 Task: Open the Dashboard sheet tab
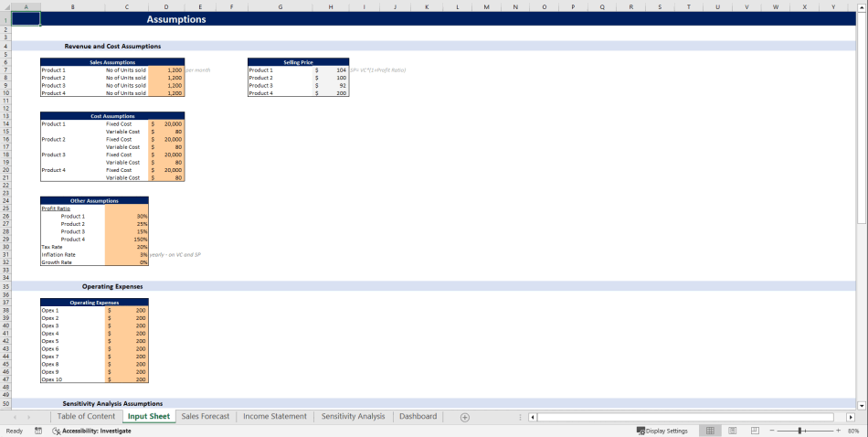[x=418, y=416]
